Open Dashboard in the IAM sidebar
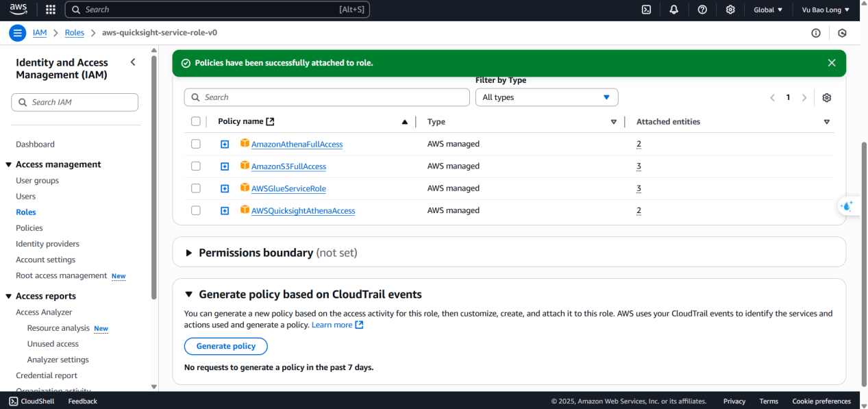 click(x=35, y=144)
